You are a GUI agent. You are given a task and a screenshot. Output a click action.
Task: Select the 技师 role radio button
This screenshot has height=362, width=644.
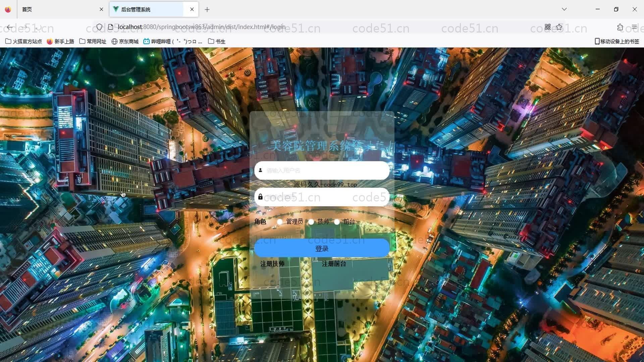click(311, 222)
